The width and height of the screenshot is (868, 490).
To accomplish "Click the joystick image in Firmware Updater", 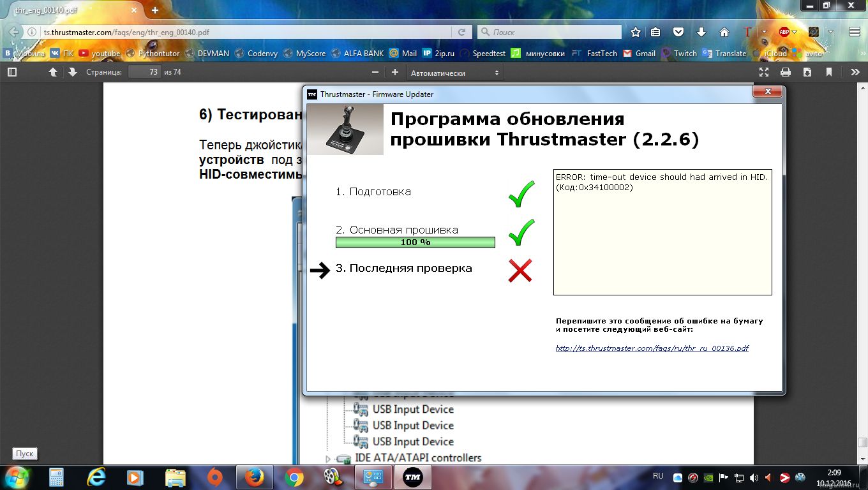I will click(345, 130).
